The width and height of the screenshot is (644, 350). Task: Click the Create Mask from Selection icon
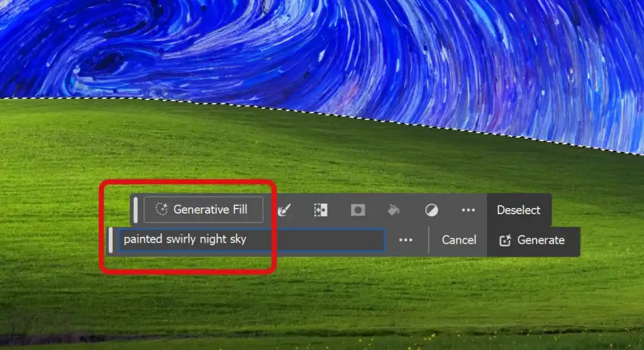pyautogui.click(x=358, y=210)
